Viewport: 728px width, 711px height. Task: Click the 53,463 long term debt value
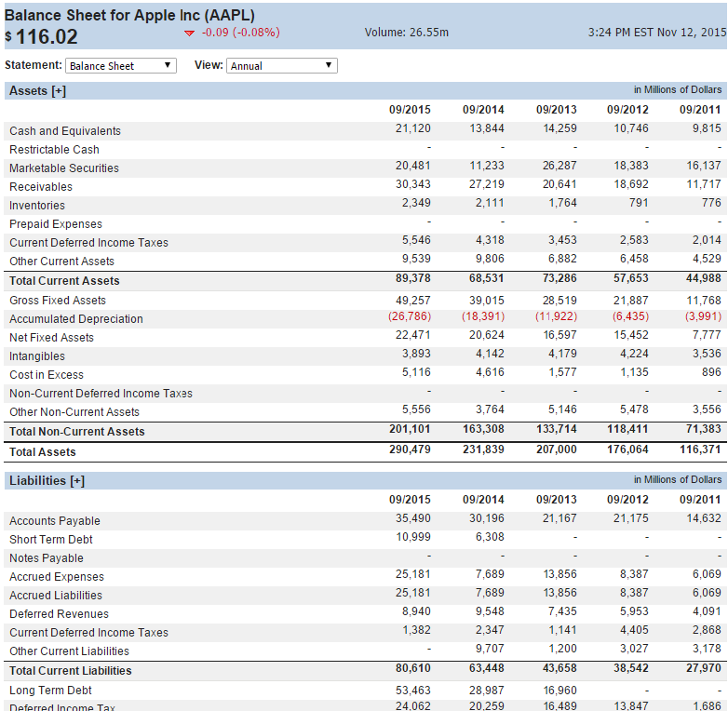pos(413,691)
